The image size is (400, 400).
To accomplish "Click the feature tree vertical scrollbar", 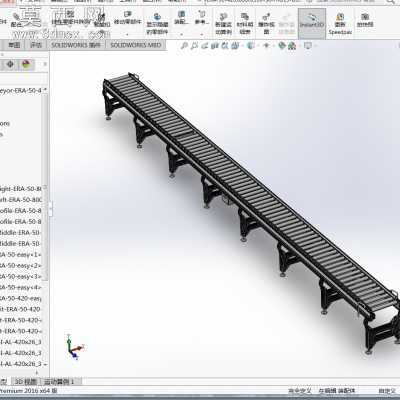I will [45, 187].
